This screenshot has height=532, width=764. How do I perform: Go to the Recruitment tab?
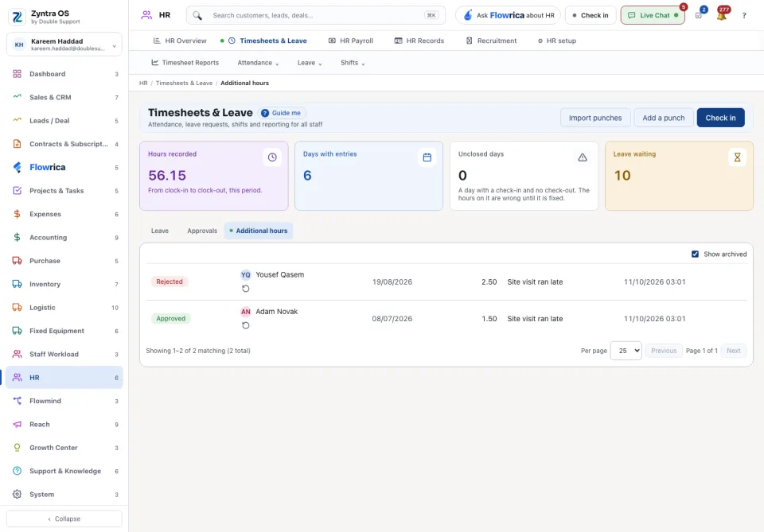click(491, 41)
